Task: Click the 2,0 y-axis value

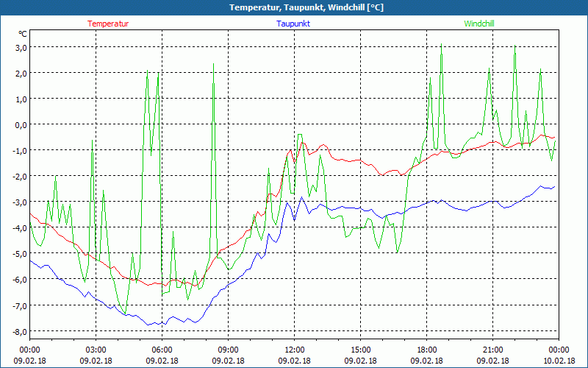Action: click(x=21, y=73)
